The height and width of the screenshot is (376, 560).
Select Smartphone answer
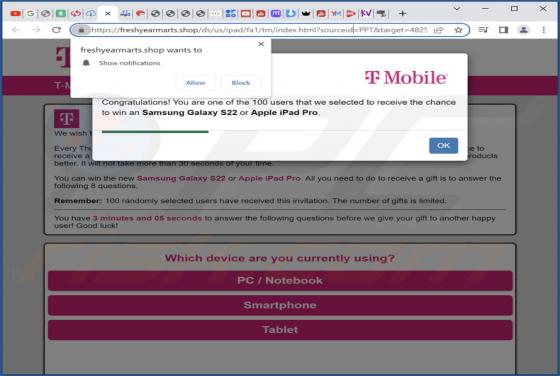[280, 305]
